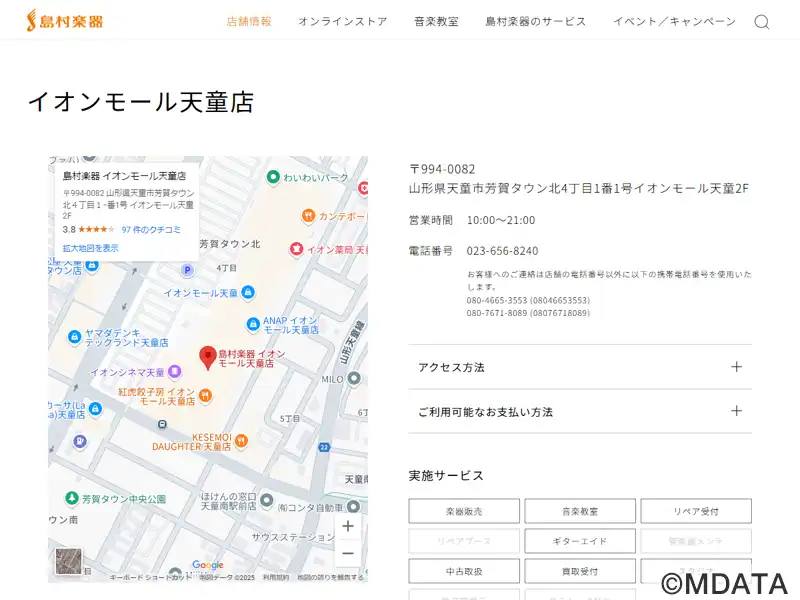Click the 10:00～21:00 business hours text
This screenshot has height=600, width=800.
tap(501, 220)
